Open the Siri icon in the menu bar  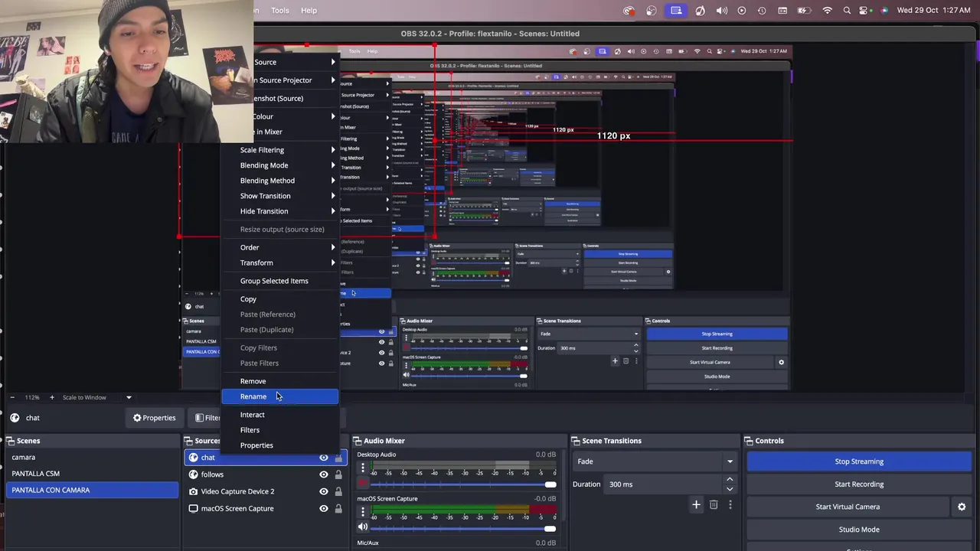[884, 11]
